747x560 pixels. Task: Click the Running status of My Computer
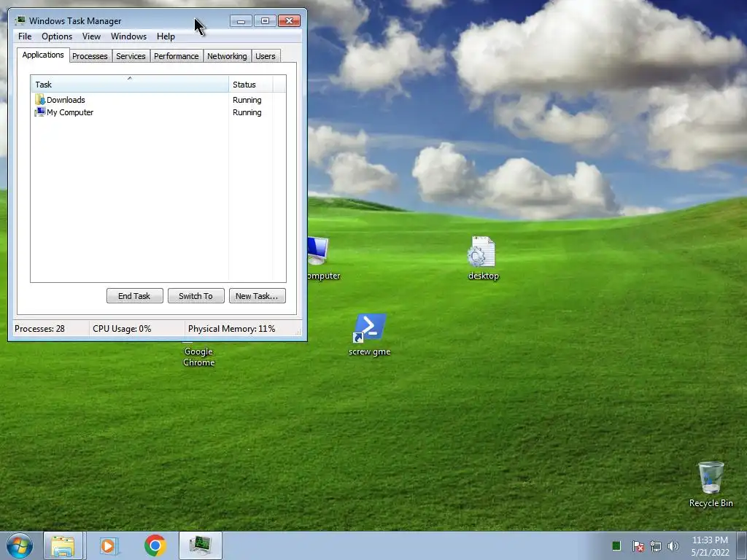point(247,112)
